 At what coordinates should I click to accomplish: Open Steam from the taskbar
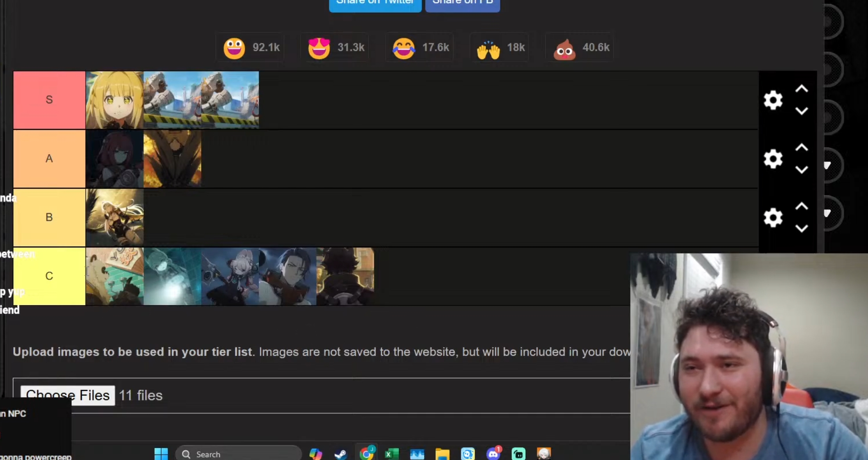click(340, 454)
